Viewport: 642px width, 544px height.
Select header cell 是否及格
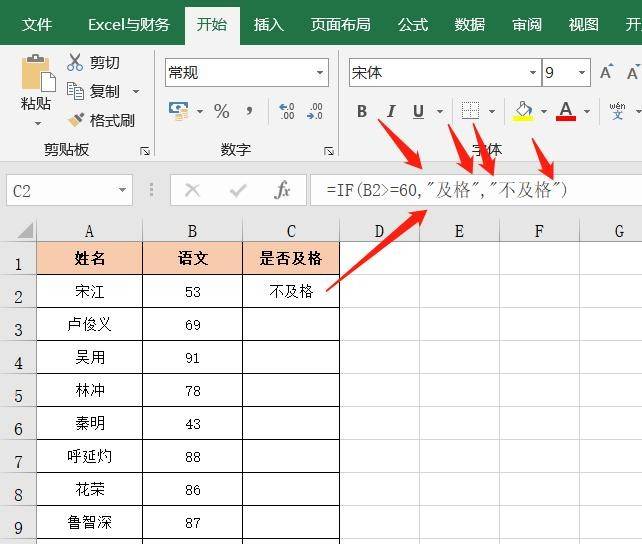[291, 258]
